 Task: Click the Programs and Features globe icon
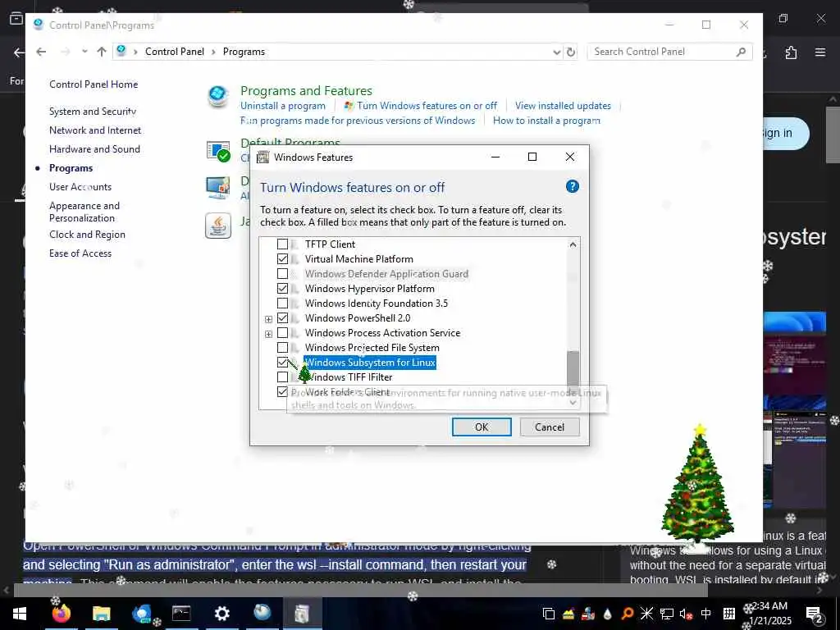(x=218, y=97)
